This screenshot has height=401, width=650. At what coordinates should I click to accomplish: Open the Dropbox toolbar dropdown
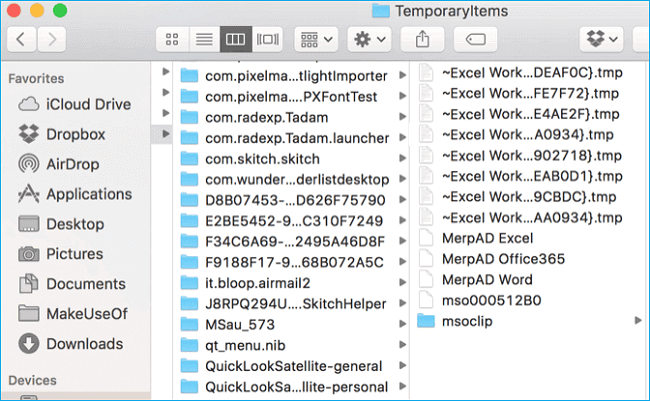click(x=602, y=40)
